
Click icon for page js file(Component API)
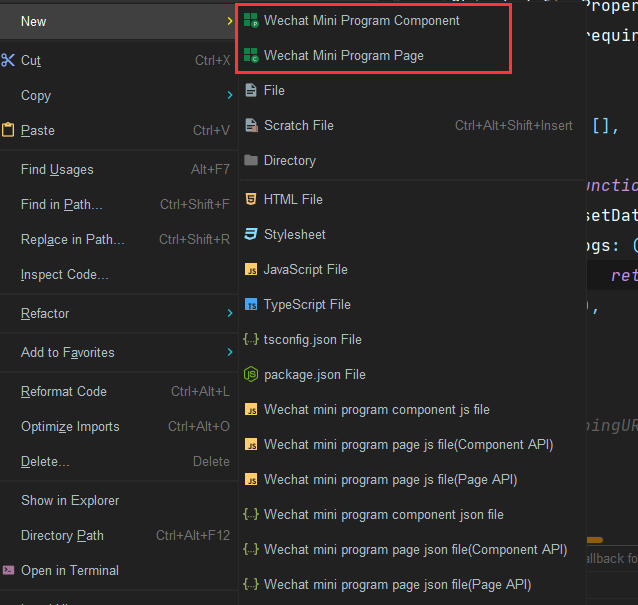click(x=251, y=444)
